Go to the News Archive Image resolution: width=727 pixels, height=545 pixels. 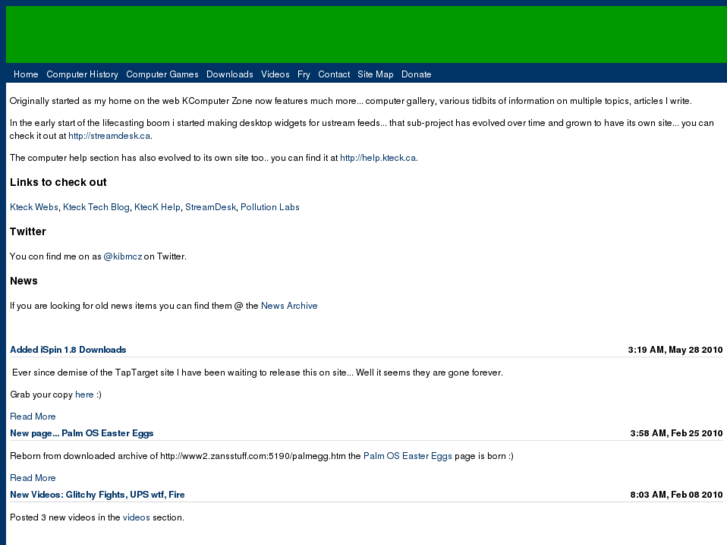289,305
